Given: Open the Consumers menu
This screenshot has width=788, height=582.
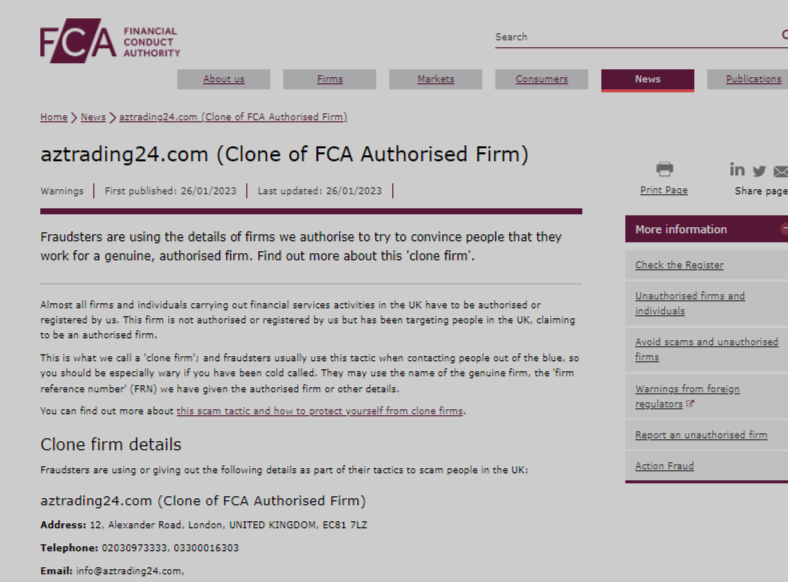Looking at the screenshot, I should point(541,79).
